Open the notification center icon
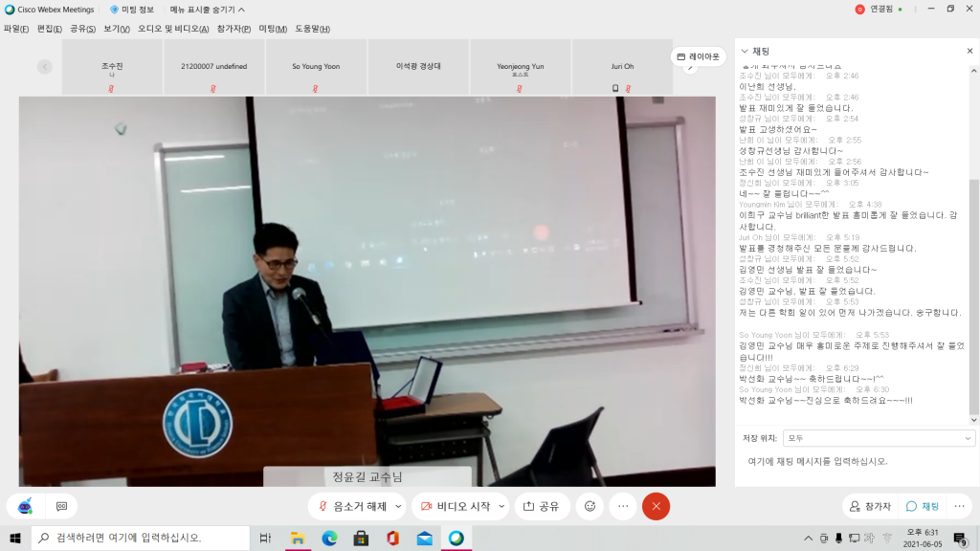 [961, 538]
